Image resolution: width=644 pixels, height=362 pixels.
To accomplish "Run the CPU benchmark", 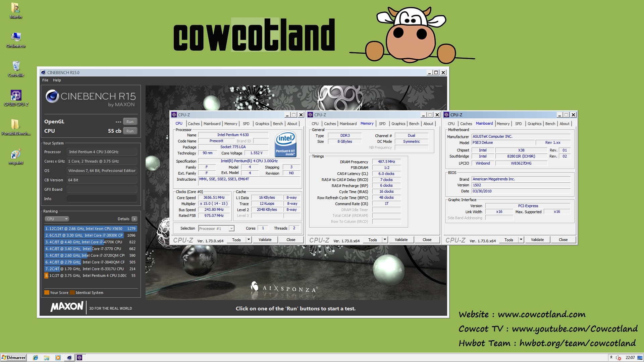I will 130,131.
